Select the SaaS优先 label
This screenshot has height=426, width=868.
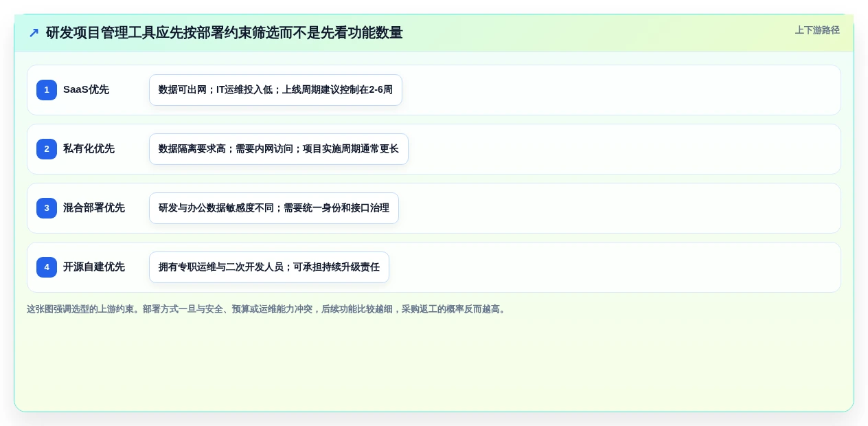point(86,90)
